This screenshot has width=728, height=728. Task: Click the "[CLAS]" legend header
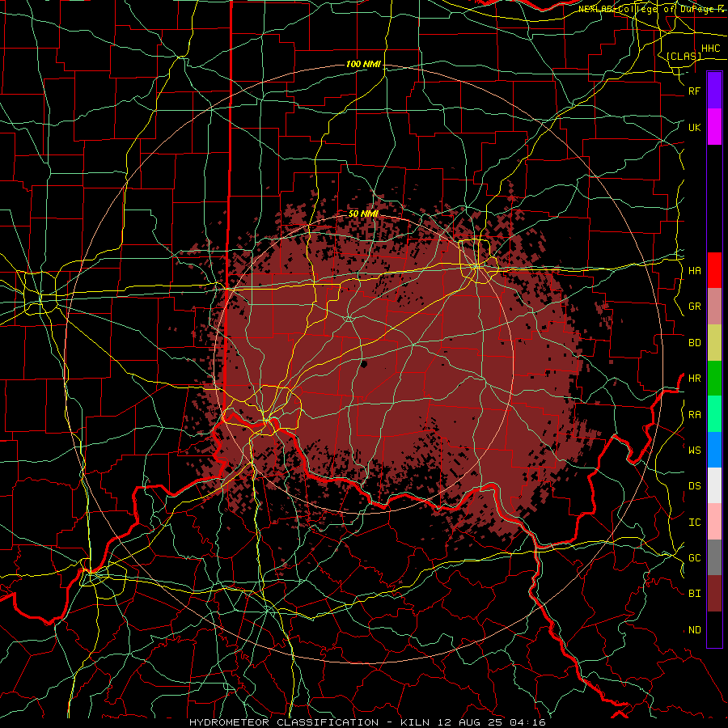684,56
